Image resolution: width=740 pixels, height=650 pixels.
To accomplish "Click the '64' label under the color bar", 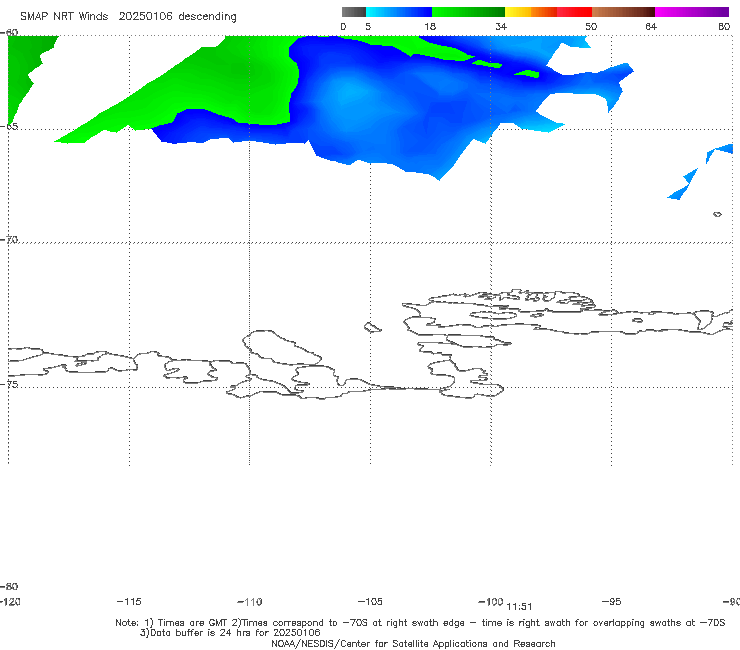I will [651, 26].
